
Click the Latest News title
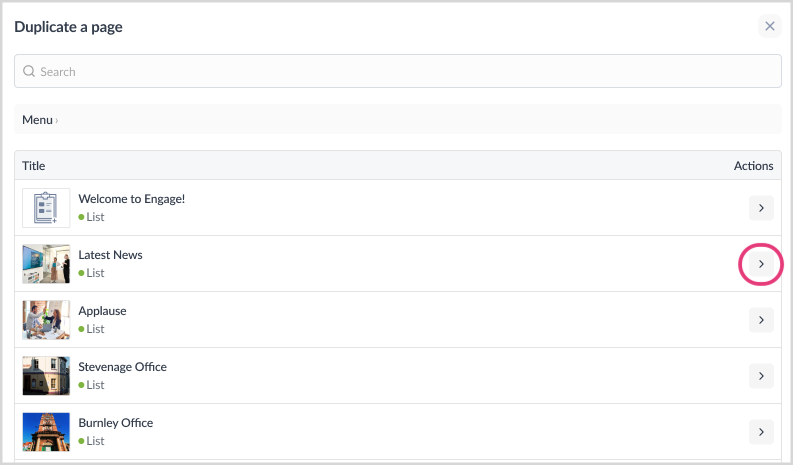[x=110, y=255]
